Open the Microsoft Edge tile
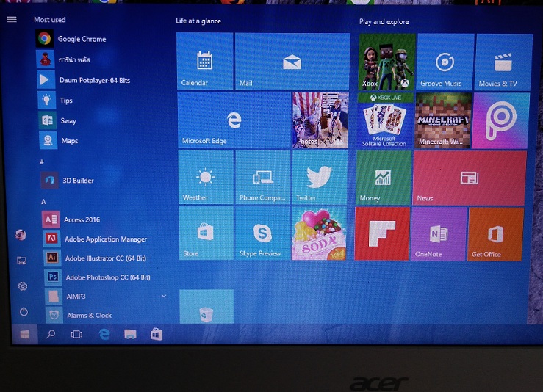 tap(234, 120)
